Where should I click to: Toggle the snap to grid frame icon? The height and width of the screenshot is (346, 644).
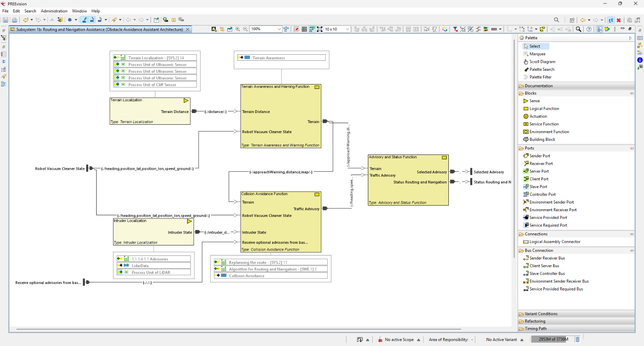pyautogui.click(x=320, y=29)
